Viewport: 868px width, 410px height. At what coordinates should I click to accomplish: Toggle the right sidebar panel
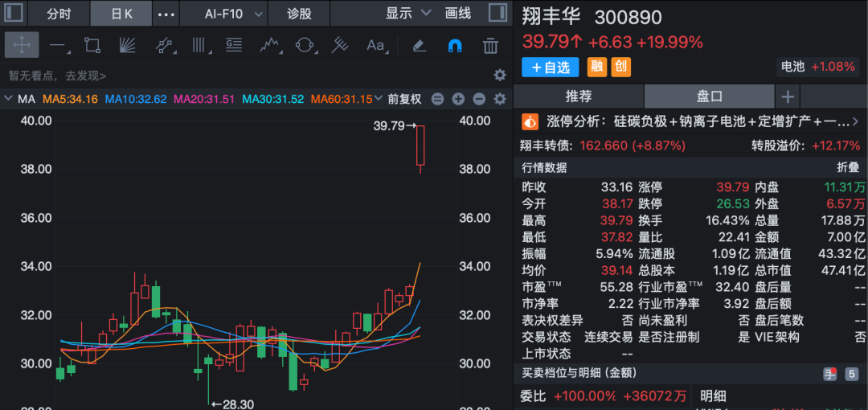click(498, 14)
